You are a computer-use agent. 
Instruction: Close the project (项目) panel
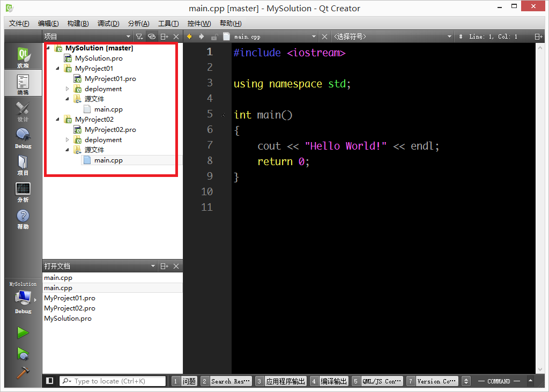176,36
